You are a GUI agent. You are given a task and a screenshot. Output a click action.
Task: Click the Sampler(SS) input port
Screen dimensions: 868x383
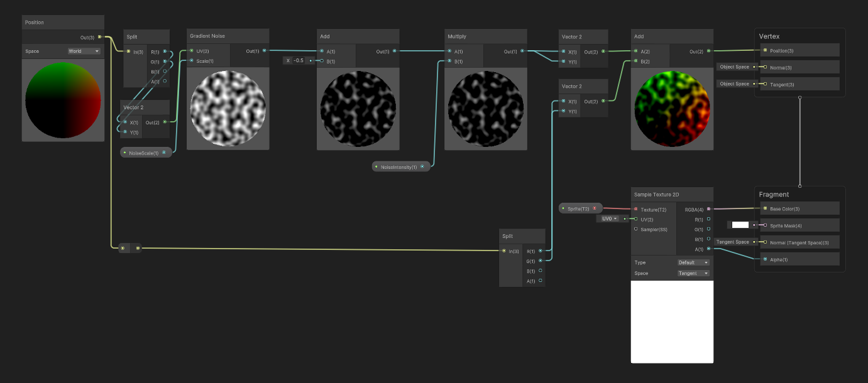point(636,229)
